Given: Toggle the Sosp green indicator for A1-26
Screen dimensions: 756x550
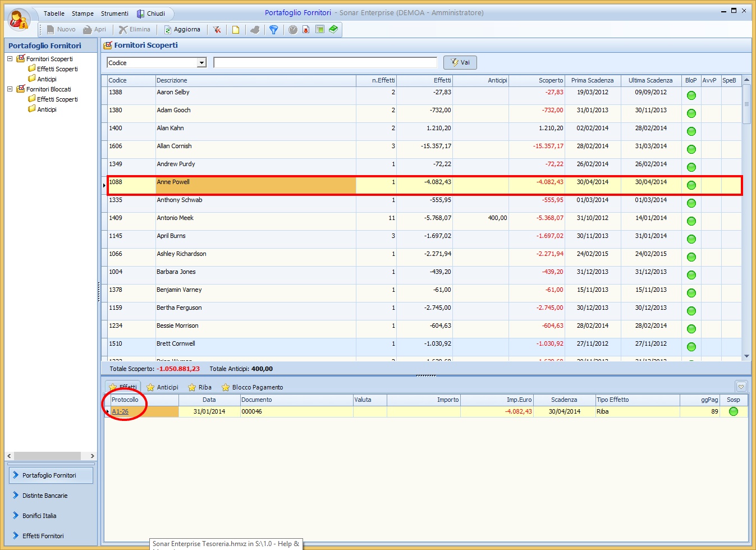Looking at the screenshot, I should pos(733,411).
